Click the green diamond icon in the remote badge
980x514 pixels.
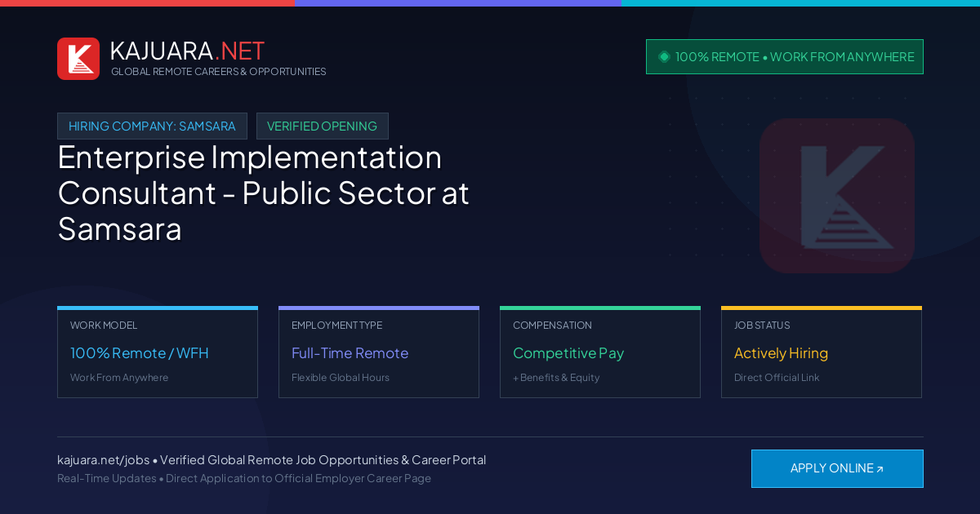point(664,56)
